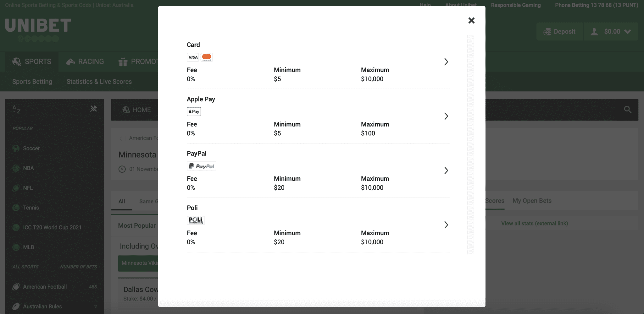Click the Unibet logo

coord(38,30)
